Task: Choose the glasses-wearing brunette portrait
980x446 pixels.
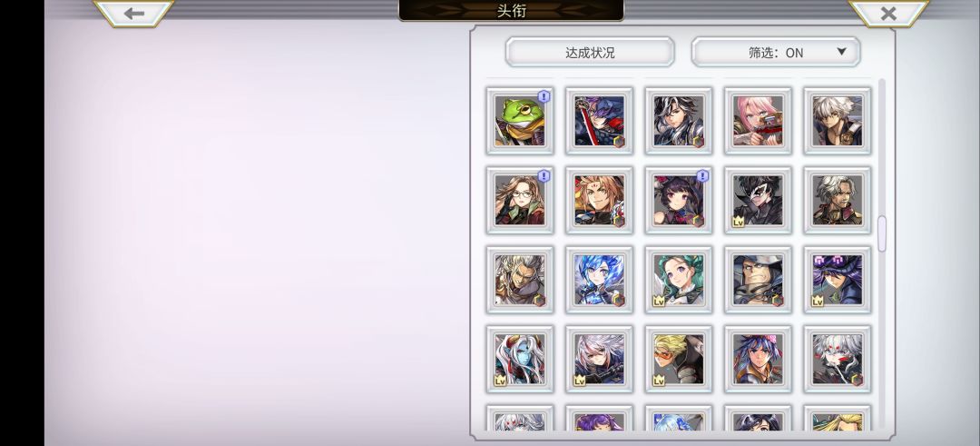Action: point(520,200)
